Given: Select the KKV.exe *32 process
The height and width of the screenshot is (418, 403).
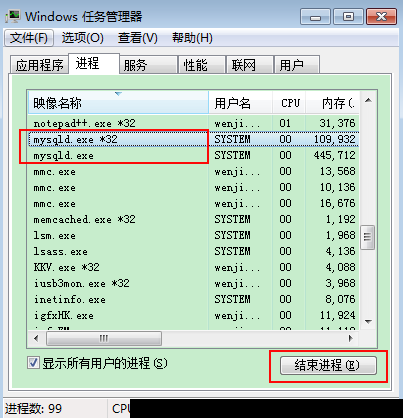Looking at the screenshot, I should pyautogui.click(x=193, y=267).
